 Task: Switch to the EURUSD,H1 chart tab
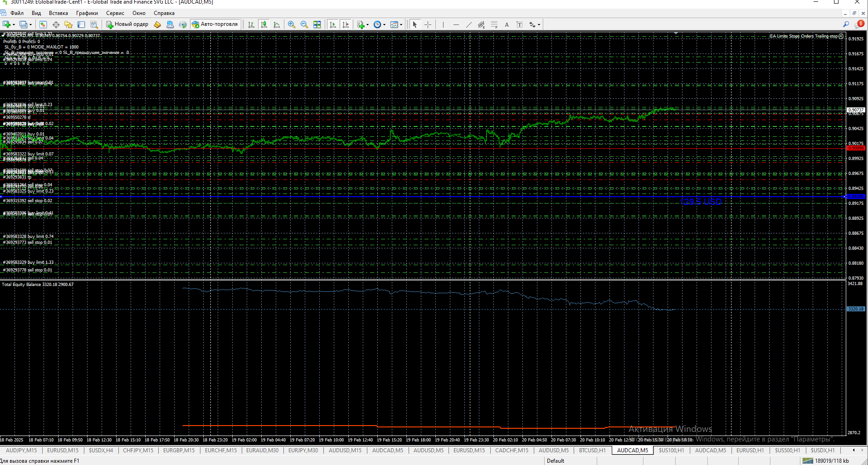coord(750,450)
